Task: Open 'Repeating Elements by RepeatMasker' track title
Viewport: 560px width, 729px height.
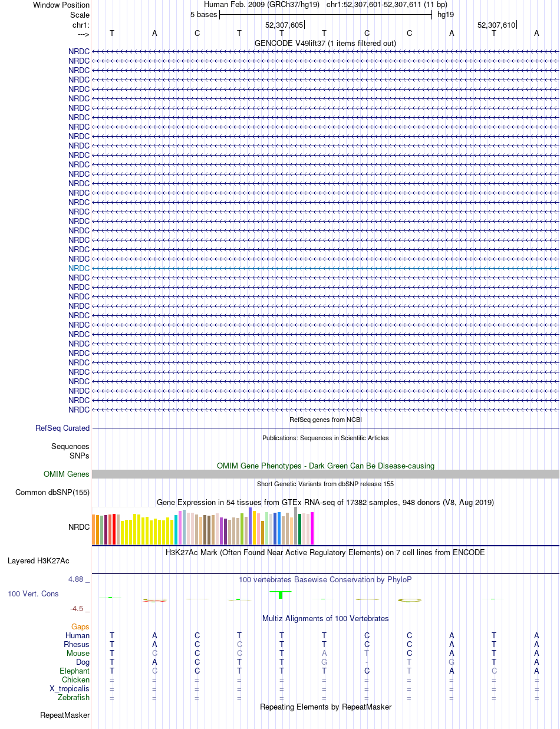Action: click(x=325, y=707)
